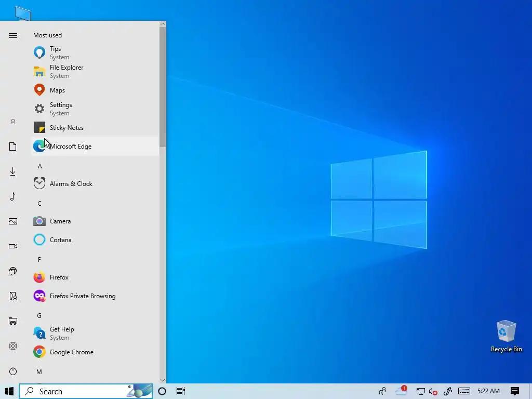
Task: Open the touch keyboard tray icon
Action: pyautogui.click(x=464, y=391)
